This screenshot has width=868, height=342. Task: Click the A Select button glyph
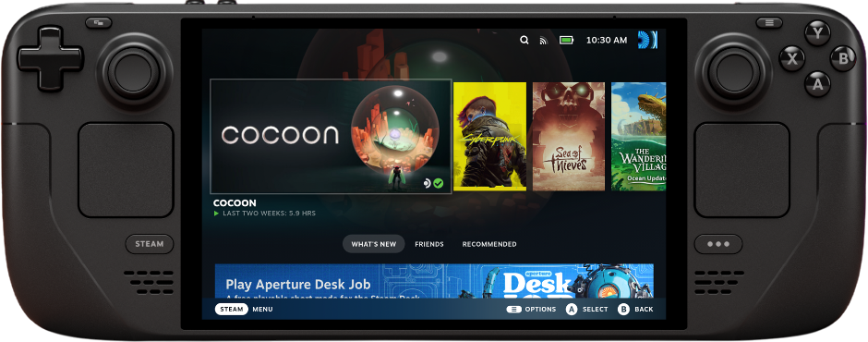[x=572, y=310]
